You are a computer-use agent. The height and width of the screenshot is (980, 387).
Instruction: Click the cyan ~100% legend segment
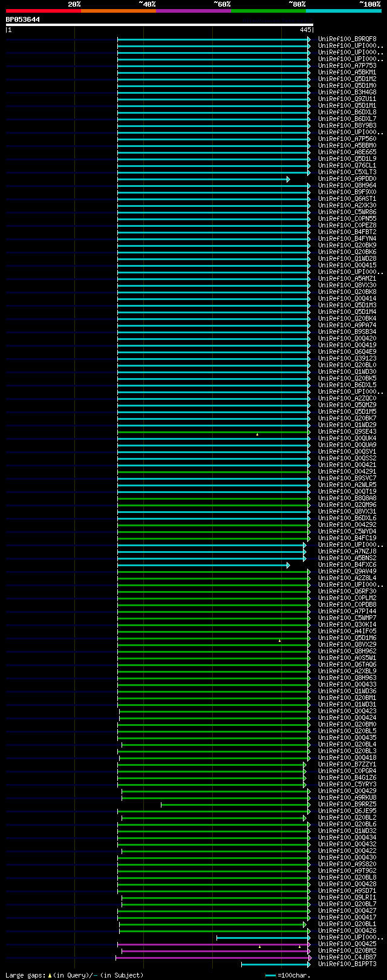(343, 11)
